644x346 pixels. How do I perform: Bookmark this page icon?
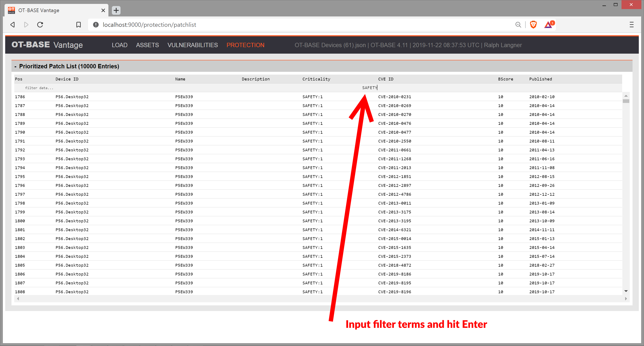[79, 25]
